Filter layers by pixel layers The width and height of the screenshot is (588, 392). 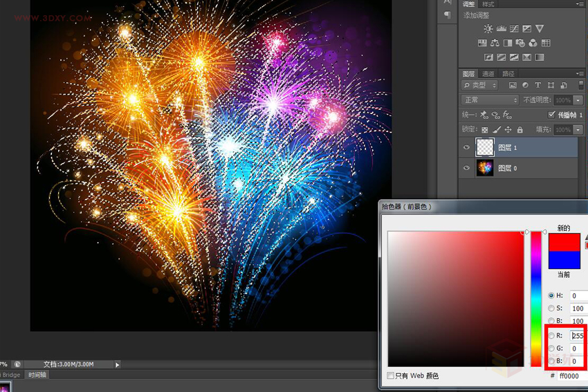pyautogui.click(x=512, y=86)
